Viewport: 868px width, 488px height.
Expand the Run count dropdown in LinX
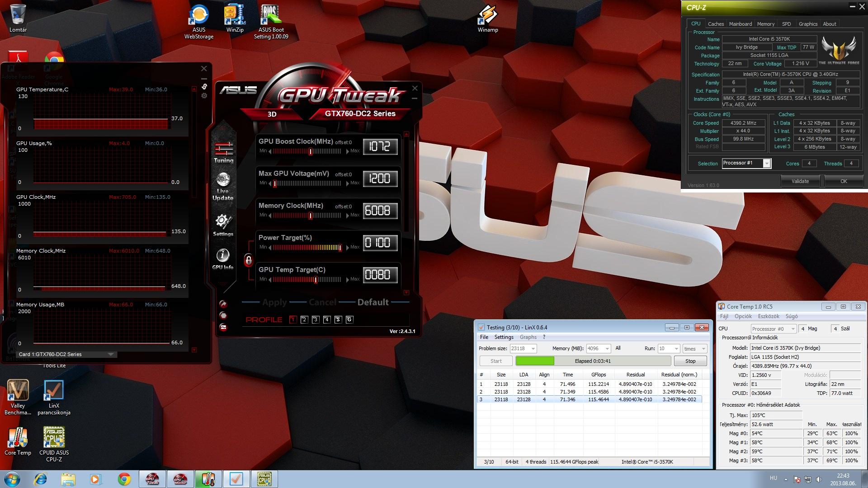tap(676, 348)
